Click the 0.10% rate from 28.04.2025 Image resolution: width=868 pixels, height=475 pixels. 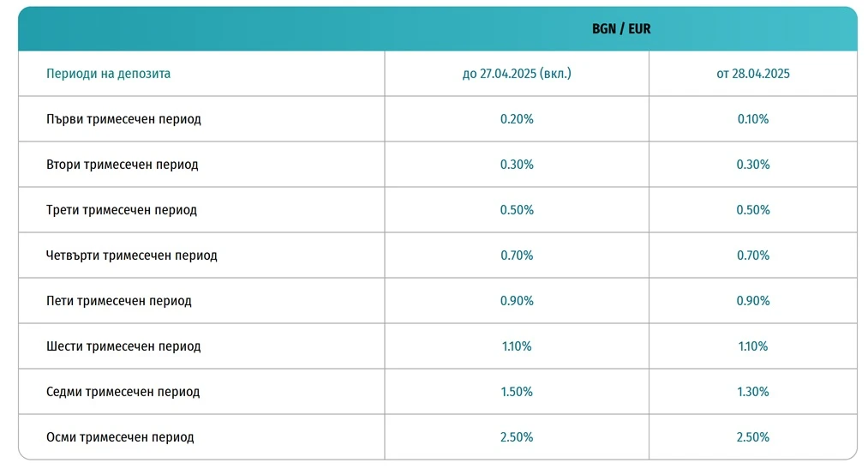753,119
